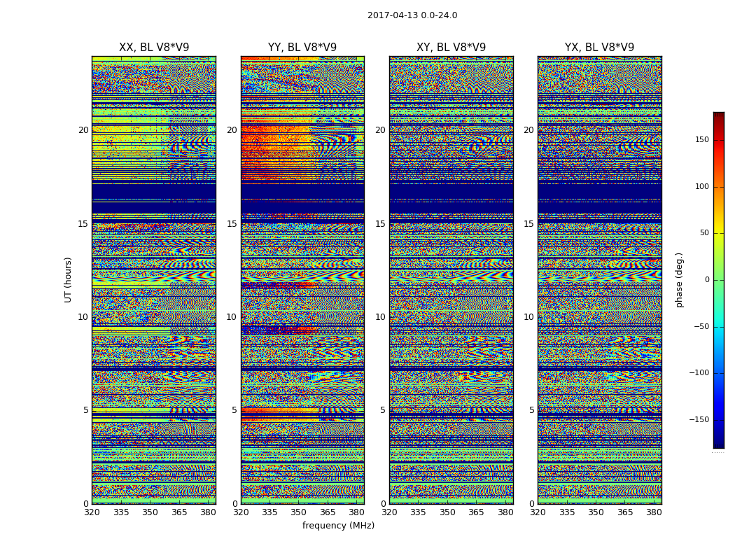
Task: Click the figure title '2017-04-13 0.0-24.0'
Action: point(412,15)
